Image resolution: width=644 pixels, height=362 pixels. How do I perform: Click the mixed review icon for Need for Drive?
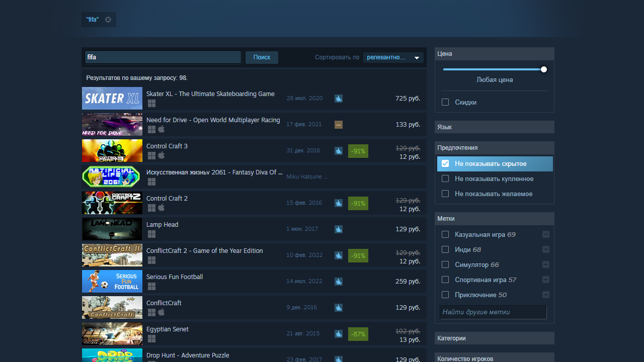(339, 125)
